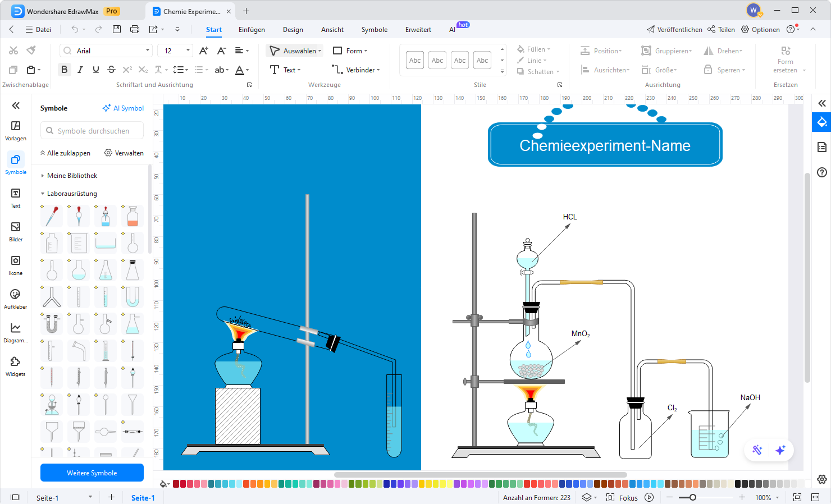
Task: Switch to the Einfügen ribbon tab
Action: tap(252, 30)
